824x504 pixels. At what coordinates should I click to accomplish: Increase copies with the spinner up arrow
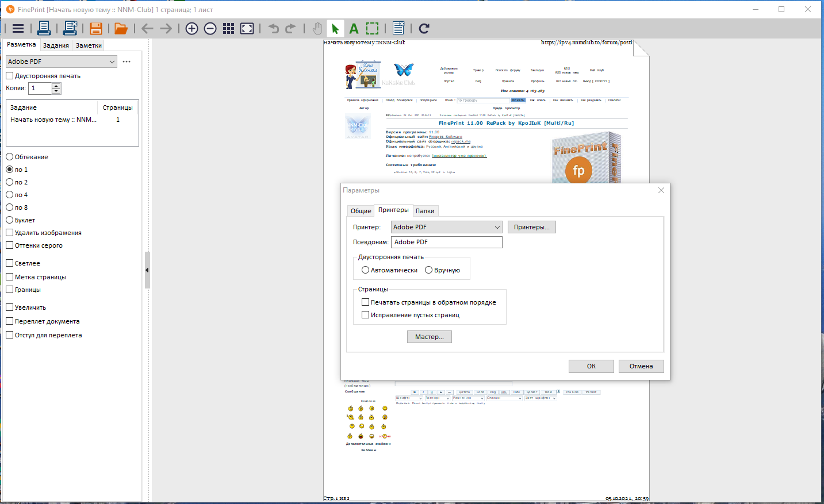(x=56, y=86)
